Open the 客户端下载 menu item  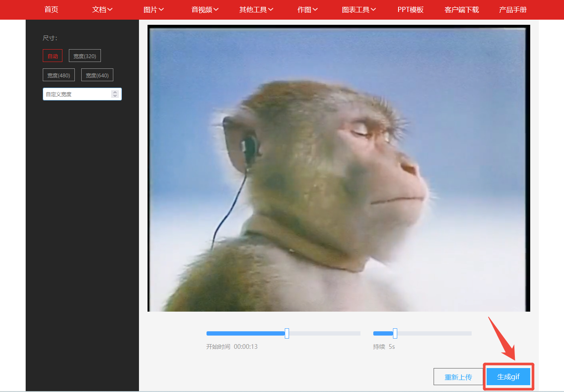(462, 9)
